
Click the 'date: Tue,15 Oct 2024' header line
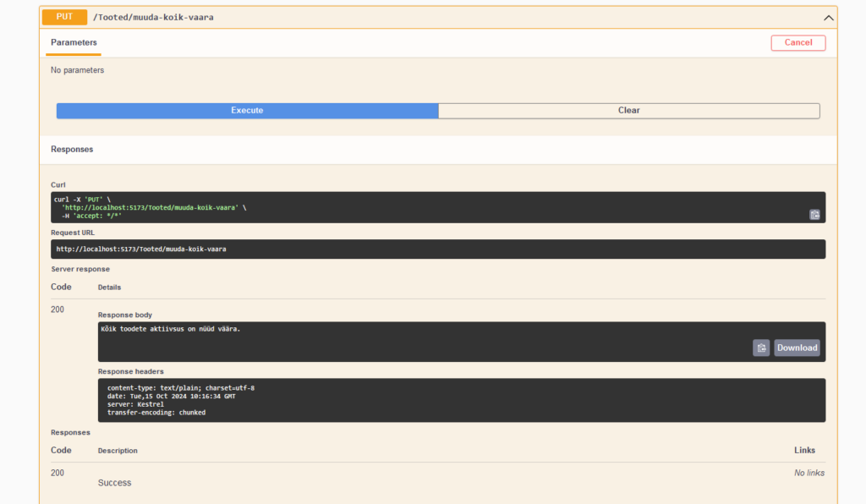[x=171, y=397]
